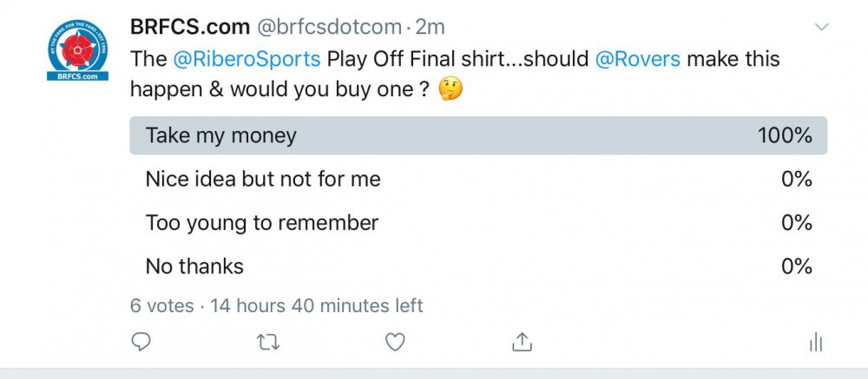Select the "No thanks" poll option

pyautogui.click(x=194, y=266)
